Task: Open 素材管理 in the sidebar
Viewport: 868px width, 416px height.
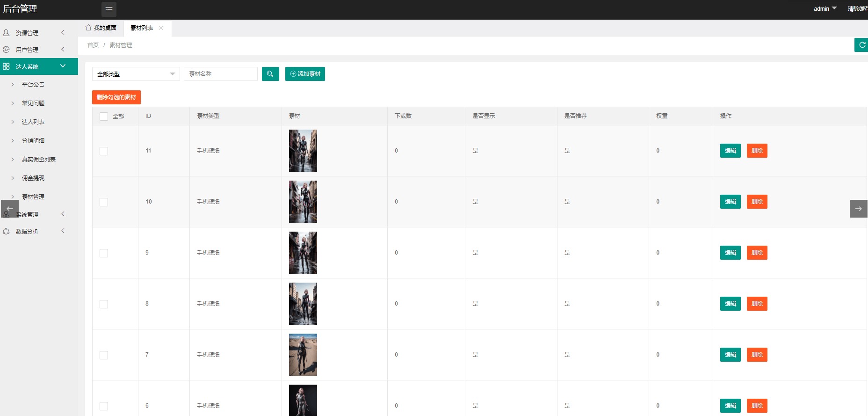Action: point(33,197)
